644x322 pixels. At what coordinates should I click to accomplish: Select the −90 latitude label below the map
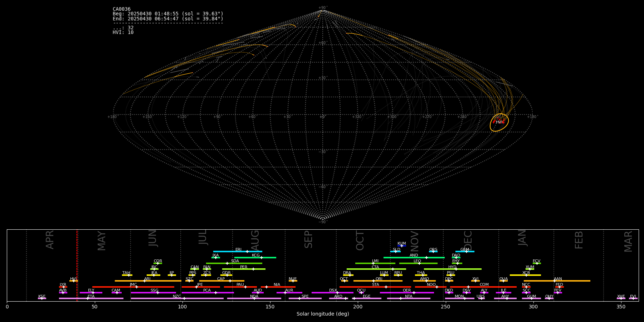point(322,222)
